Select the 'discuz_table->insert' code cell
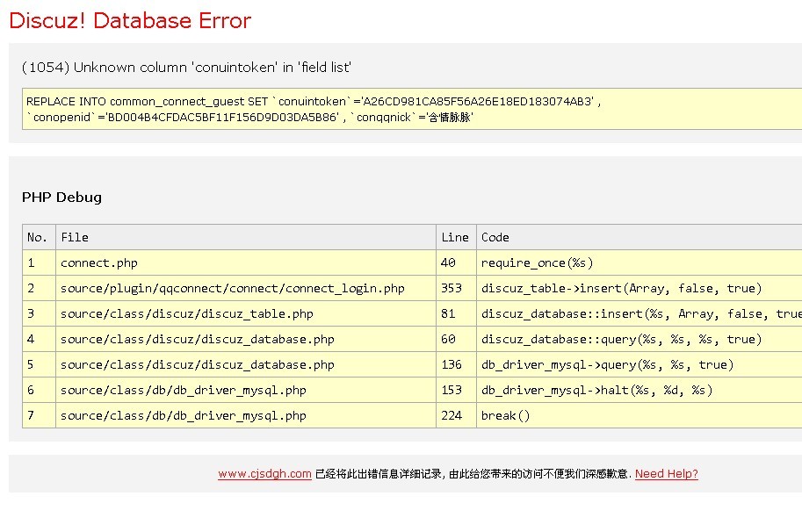 tap(639, 288)
